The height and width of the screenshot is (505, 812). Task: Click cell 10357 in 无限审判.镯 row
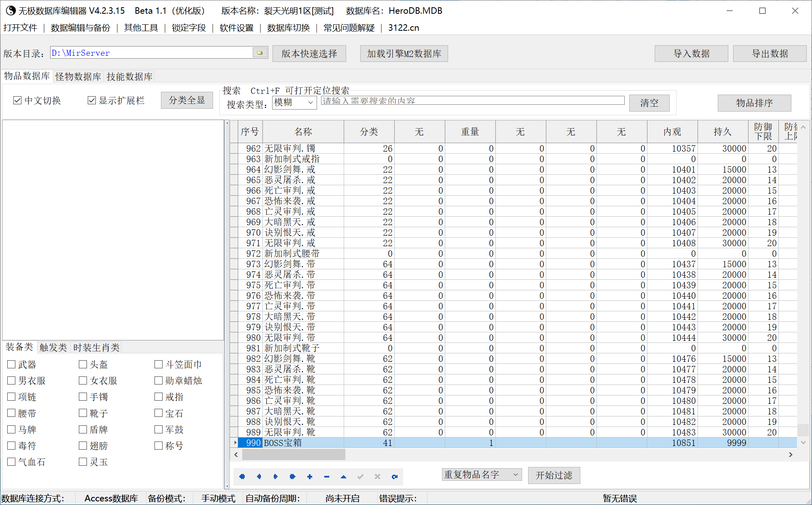point(672,148)
